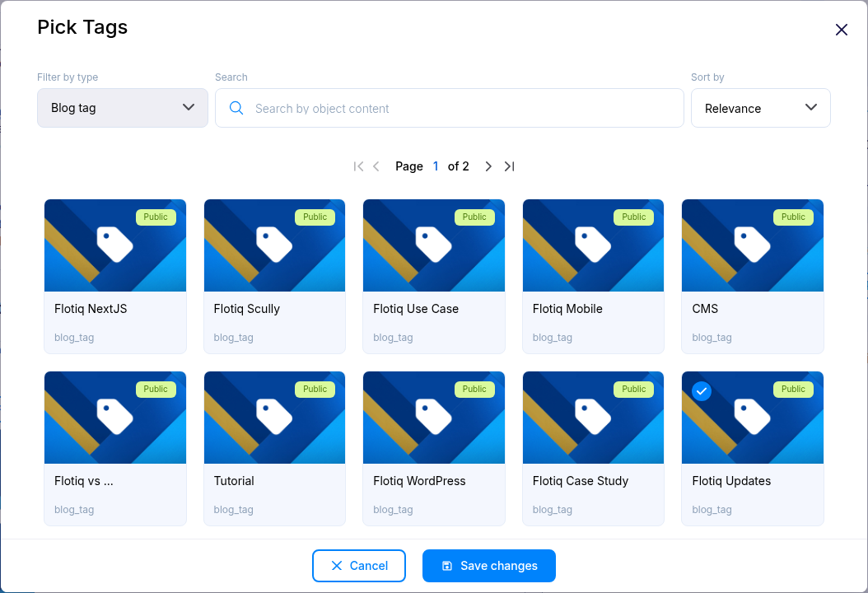The image size is (868, 593).
Task: Click the Flotiq WordPress title text
Action: pos(419,481)
